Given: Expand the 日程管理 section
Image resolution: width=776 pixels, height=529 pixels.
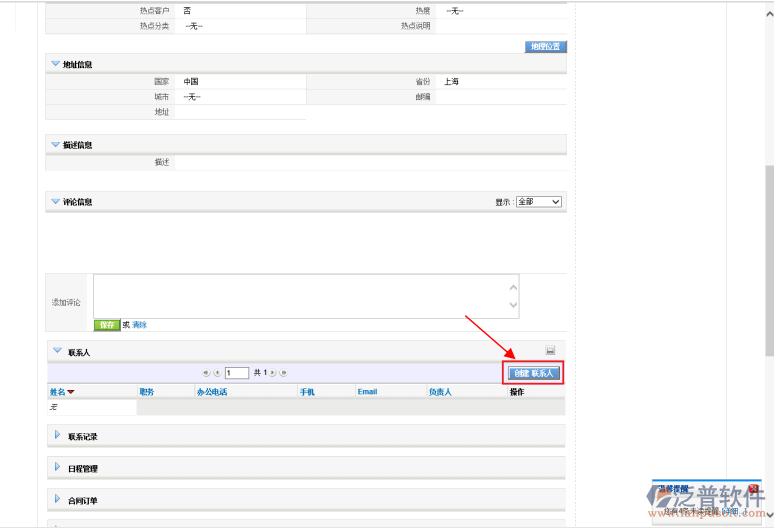Looking at the screenshot, I should pos(57,467).
